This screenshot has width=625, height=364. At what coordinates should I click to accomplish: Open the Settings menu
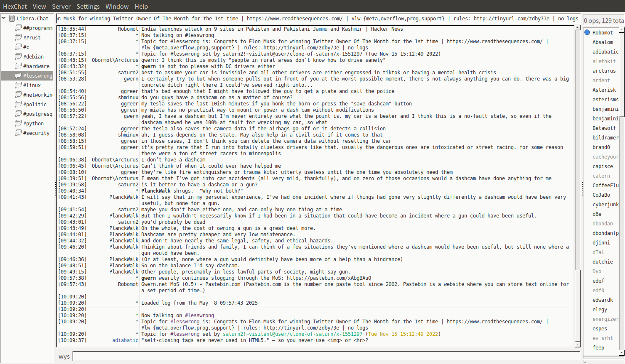(x=88, y=7)
